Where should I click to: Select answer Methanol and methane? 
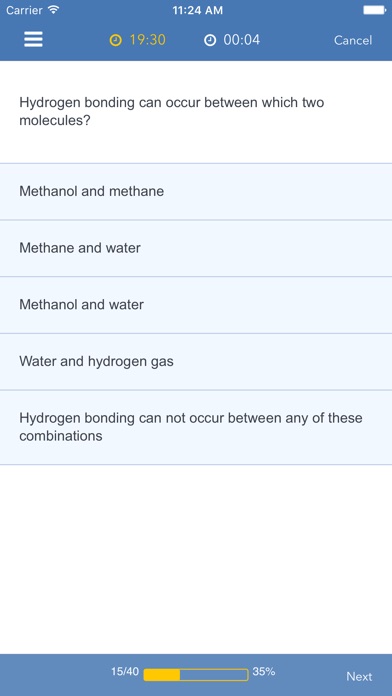click(196, 191)
